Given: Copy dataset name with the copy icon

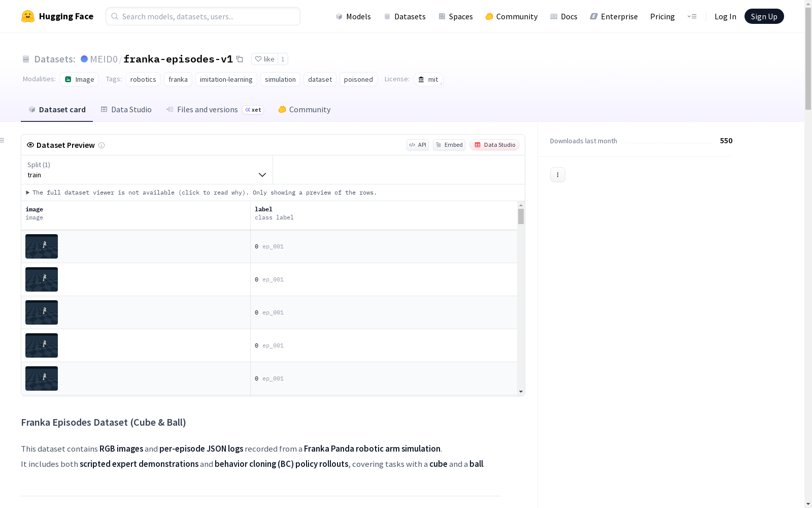Looking at the screenshot, I should click(240, 59).
